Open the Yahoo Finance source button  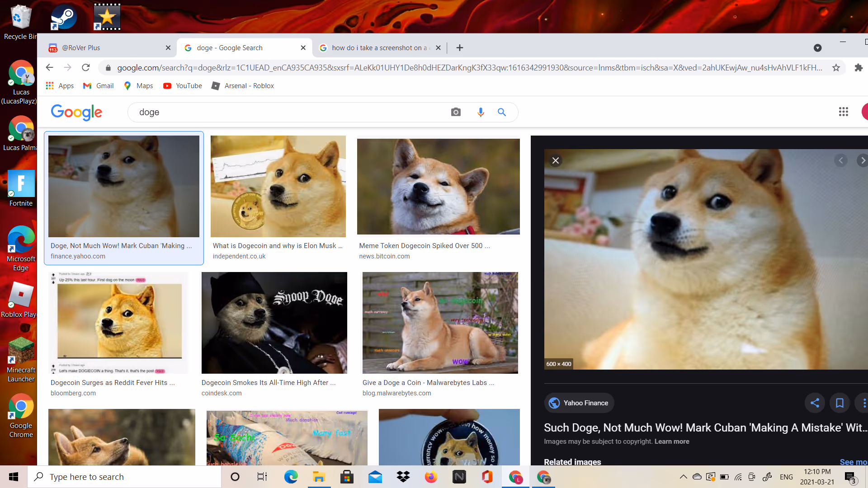(x=579, y=403)
